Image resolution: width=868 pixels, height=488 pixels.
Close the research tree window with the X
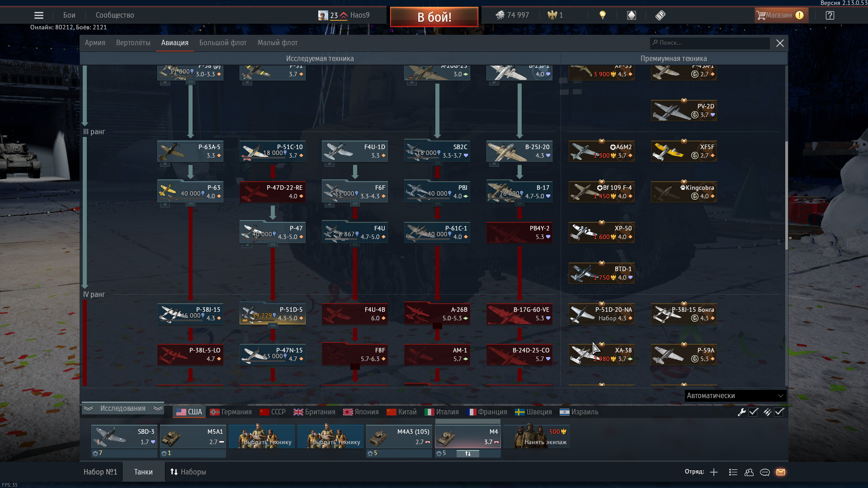[780, 43]
